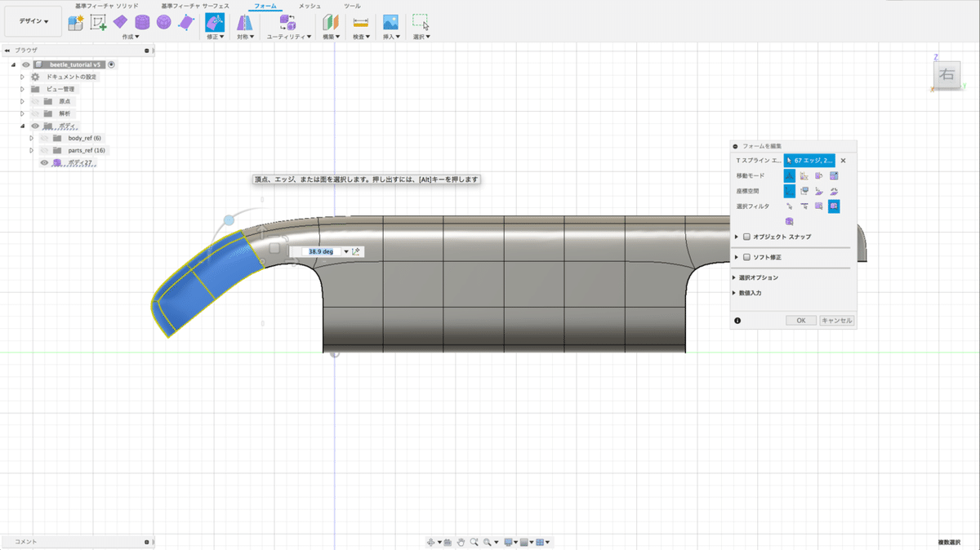
Task: Select the vertex selection filter icon
Action: pos(790,206)
